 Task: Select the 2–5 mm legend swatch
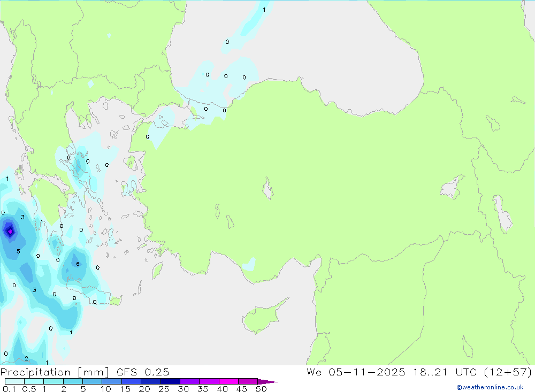(73, 381)
